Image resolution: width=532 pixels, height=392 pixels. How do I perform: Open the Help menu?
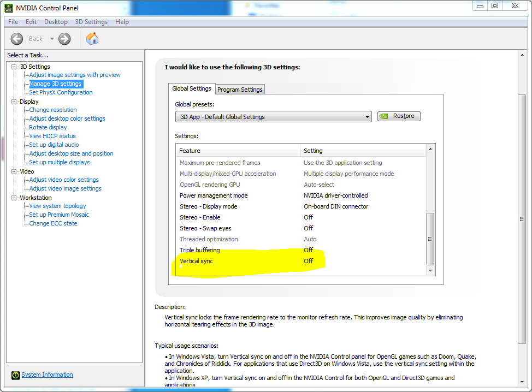pyautogui.click(x=122, y=22)
